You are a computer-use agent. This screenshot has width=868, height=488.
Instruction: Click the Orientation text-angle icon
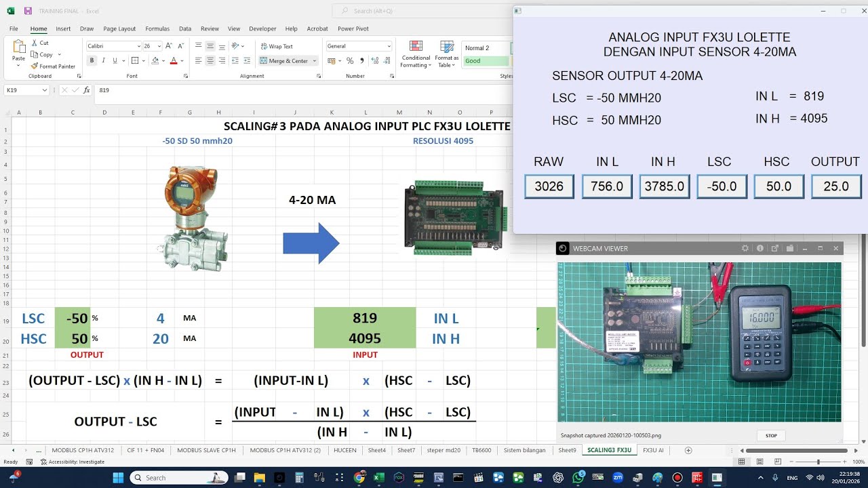click(235, 46)
